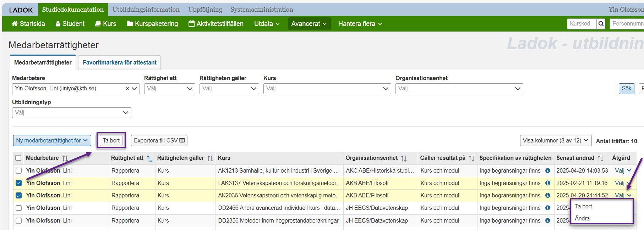This screenshot has width=644, height=230.
Task: Click the Antal träffar: 10 text
Action: point(616,141)
